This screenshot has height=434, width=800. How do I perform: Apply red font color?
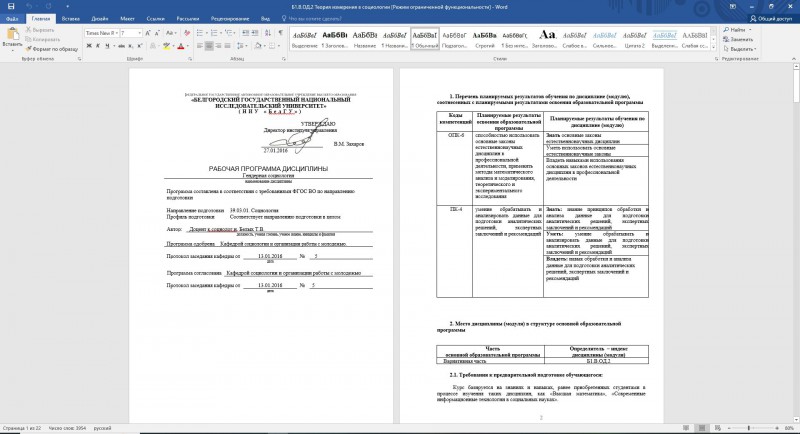pyautogui.click(x=181, y=46)
